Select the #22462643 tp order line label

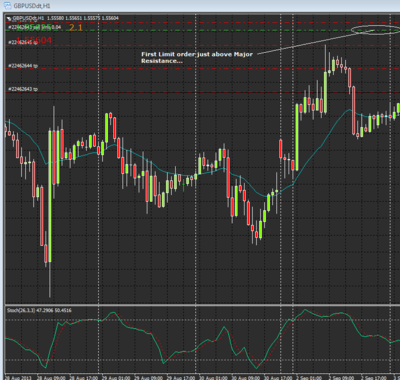22,89
